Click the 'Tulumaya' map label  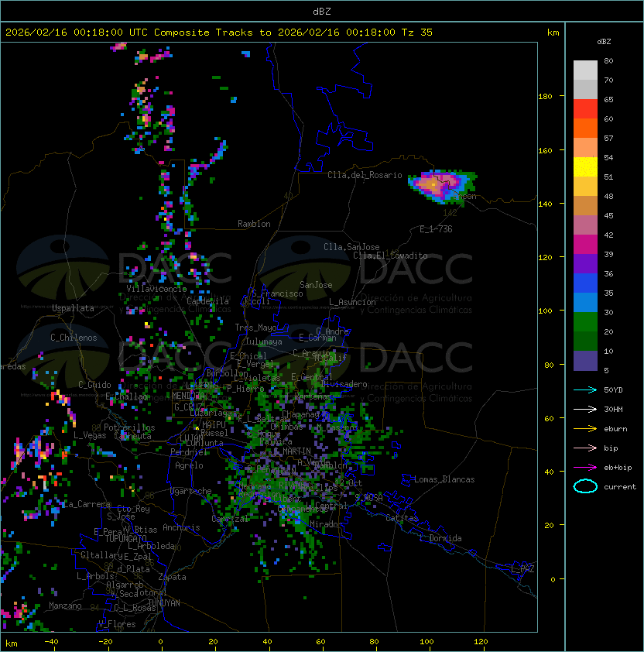click(264, 341)
